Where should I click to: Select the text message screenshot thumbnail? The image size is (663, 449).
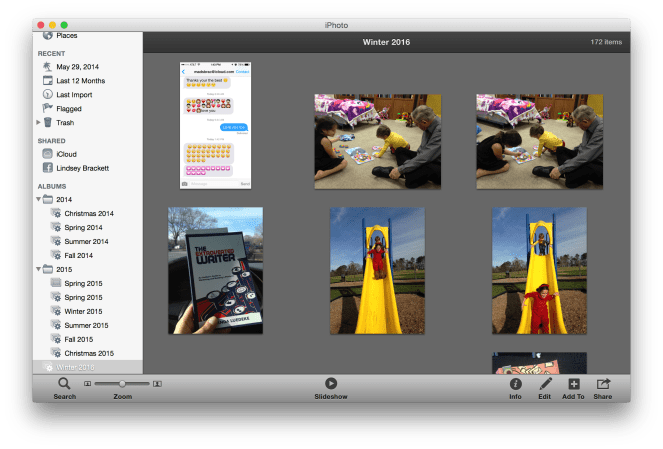215,124
